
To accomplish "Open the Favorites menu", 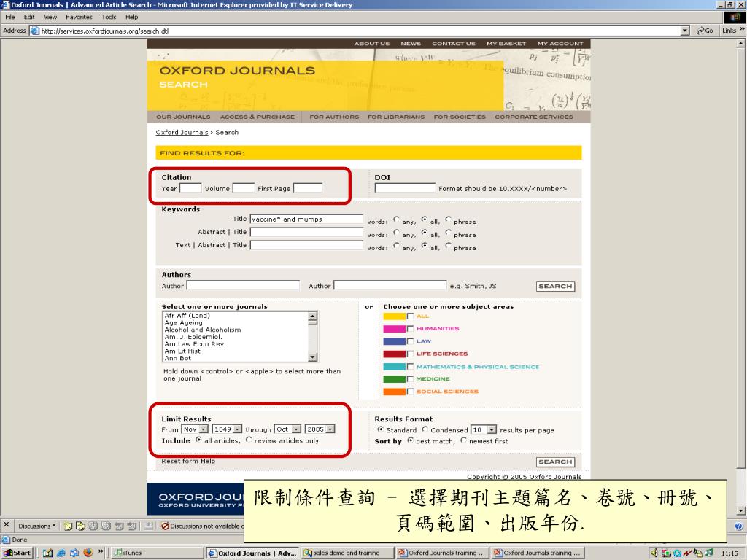I will point(79,17).
